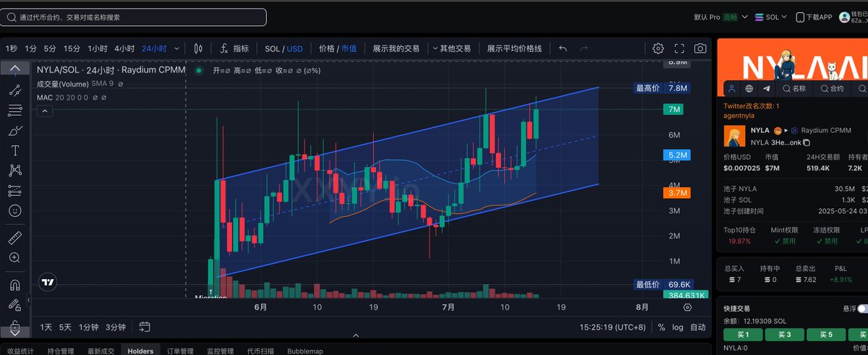Open the Bubblemap tab

click(305, 351)
